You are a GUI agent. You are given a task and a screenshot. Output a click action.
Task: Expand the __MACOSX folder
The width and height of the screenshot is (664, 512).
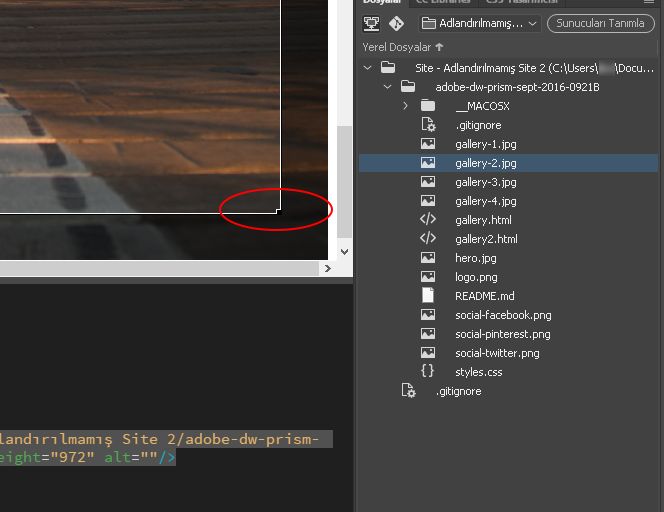pos(406,106)
